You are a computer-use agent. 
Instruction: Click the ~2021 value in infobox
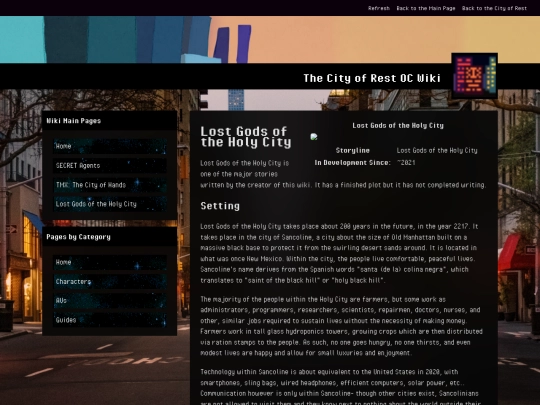[406, 163]
